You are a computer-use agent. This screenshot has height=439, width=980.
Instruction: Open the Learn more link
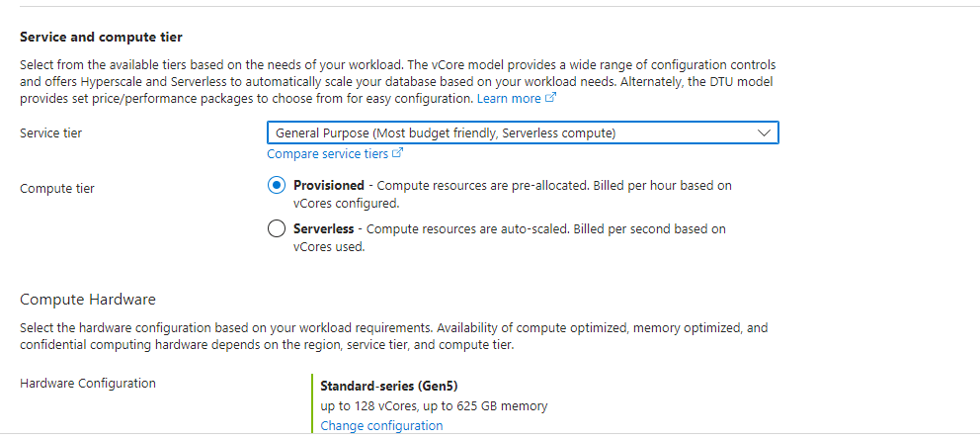tap(509, 99)
